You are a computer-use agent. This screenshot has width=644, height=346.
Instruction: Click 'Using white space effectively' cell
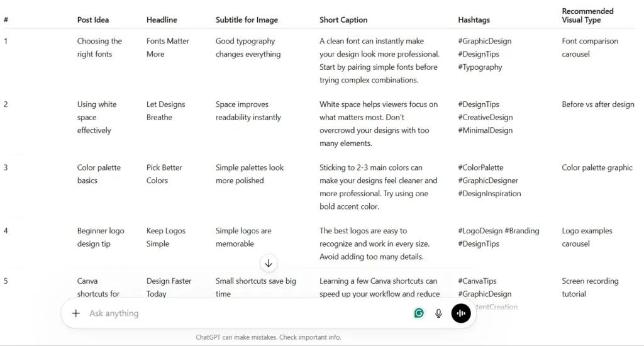pyautogui.click(x=96, y=117)
